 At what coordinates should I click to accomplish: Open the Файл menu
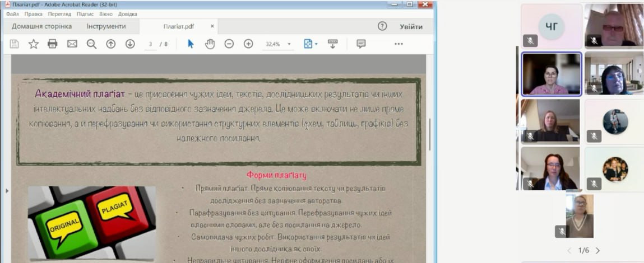[x=13, y=14]
